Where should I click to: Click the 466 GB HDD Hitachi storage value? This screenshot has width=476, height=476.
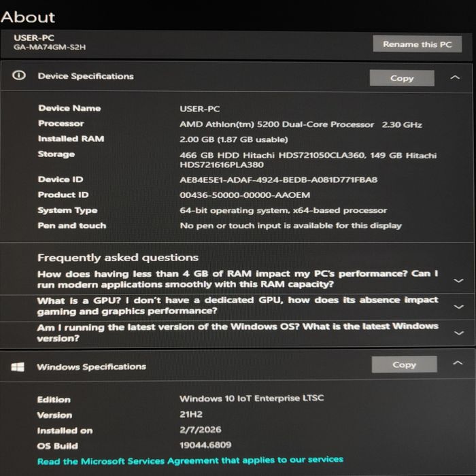click(x=308, y=160)
